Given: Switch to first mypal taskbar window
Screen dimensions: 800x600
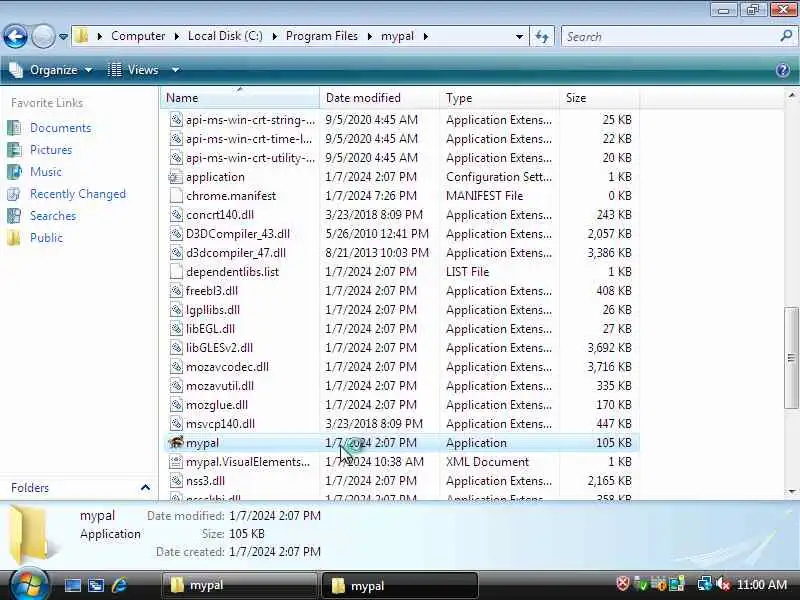Looking at the screenshot, I should (x=239, y=585).
